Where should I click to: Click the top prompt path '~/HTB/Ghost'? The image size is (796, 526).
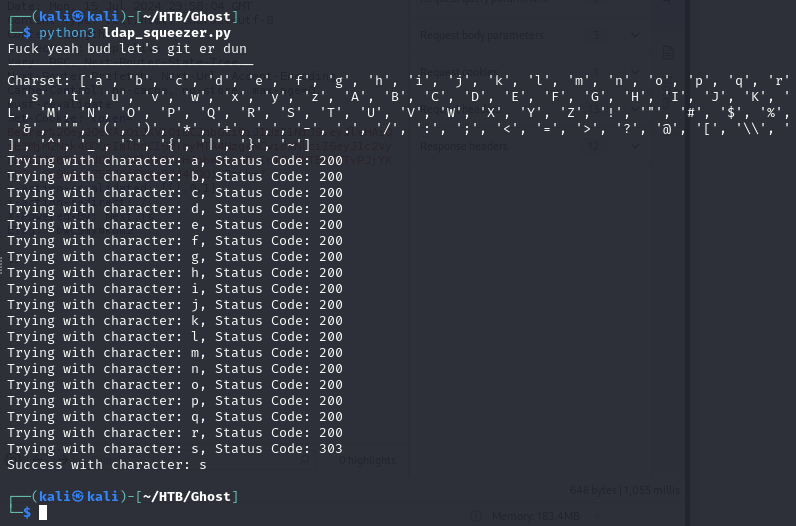click(187, 17)
